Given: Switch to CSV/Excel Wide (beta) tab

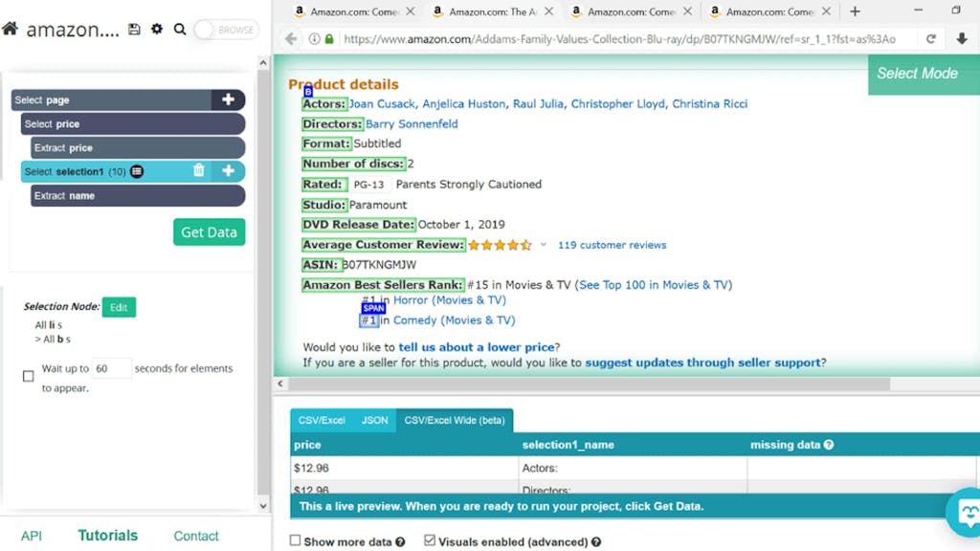Looking at the screenshot, I should click(455, 421).
